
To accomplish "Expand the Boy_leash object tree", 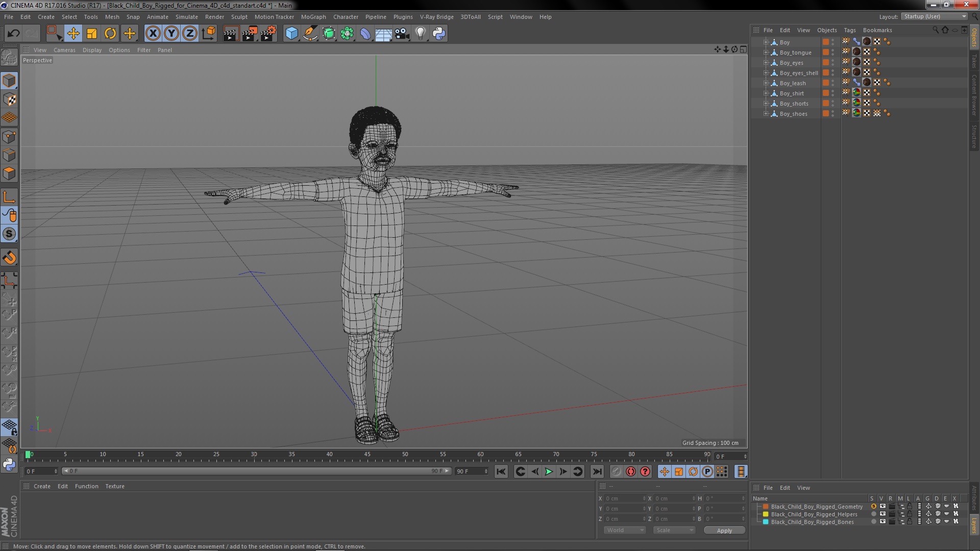I will (766, 83).
